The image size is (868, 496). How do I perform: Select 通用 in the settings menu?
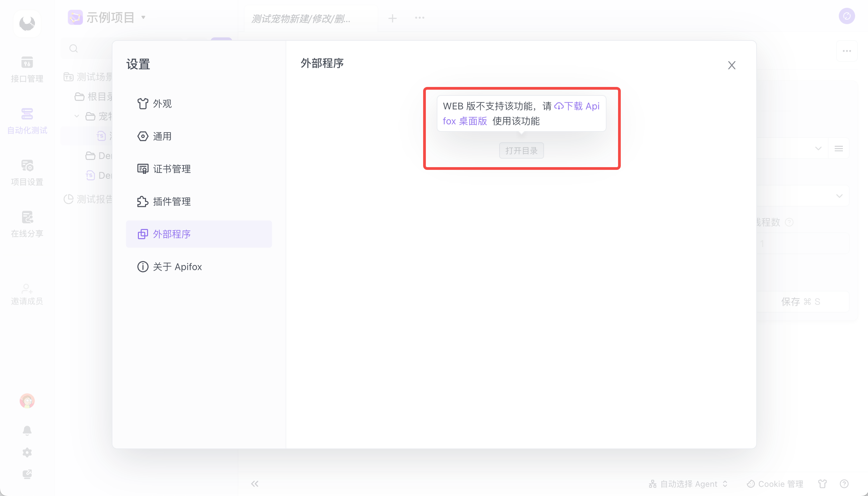pos(162,136)
